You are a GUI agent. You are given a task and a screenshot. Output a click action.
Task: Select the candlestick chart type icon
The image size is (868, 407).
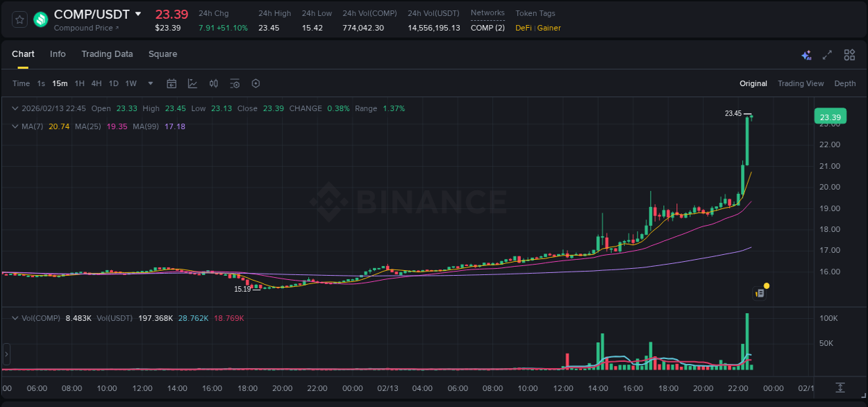coord(213,83)
